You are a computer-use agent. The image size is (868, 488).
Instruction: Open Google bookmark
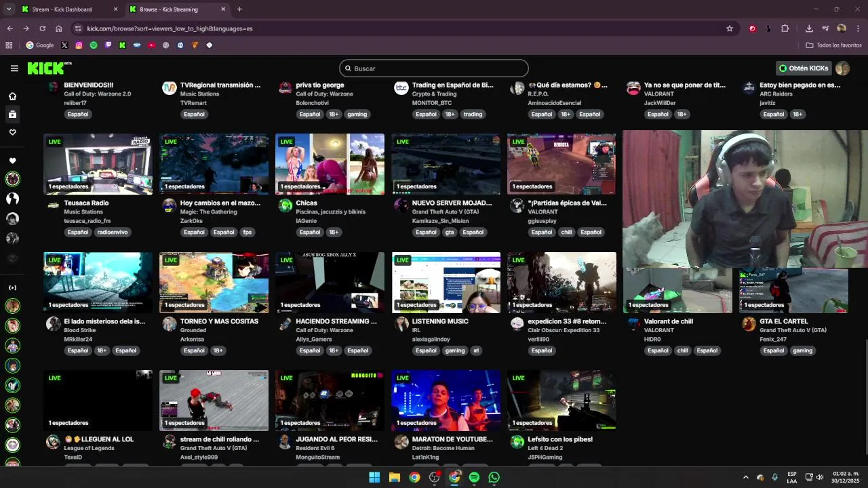click(x=39, y=45)
